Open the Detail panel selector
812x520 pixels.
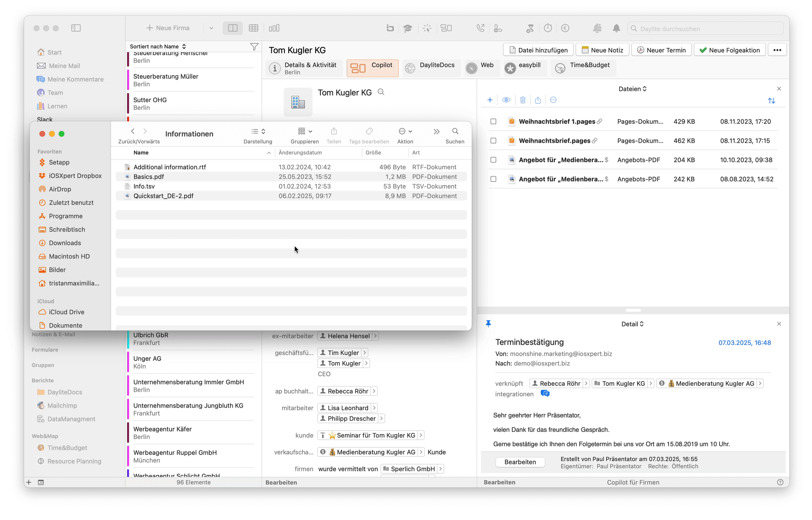click(632, 324)
